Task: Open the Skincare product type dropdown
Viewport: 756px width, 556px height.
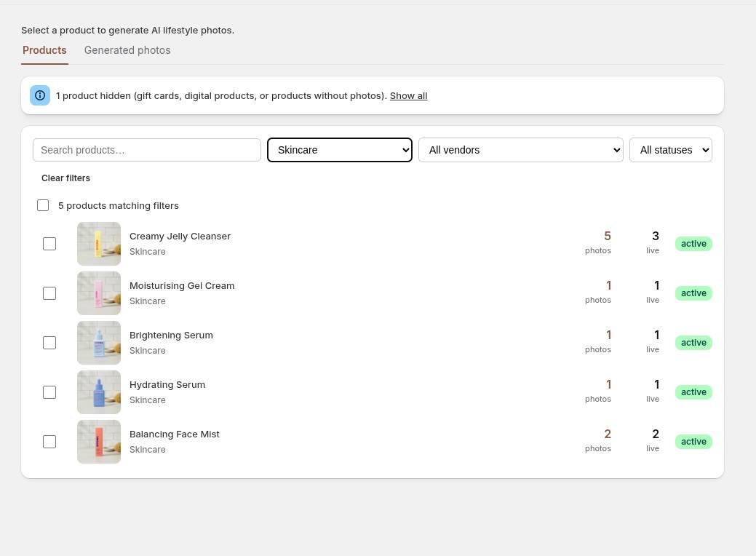Action: point(340,150)
